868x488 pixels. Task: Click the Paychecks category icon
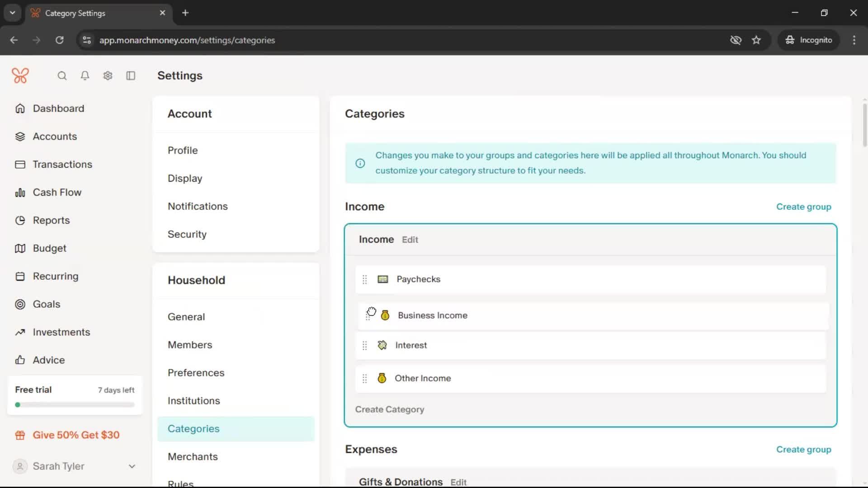click(382, 279)
